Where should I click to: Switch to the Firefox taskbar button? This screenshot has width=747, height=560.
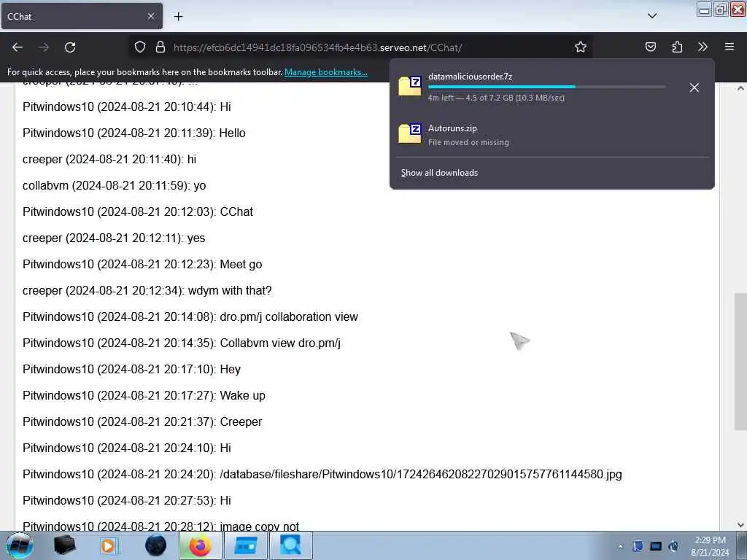pos(200,545)
